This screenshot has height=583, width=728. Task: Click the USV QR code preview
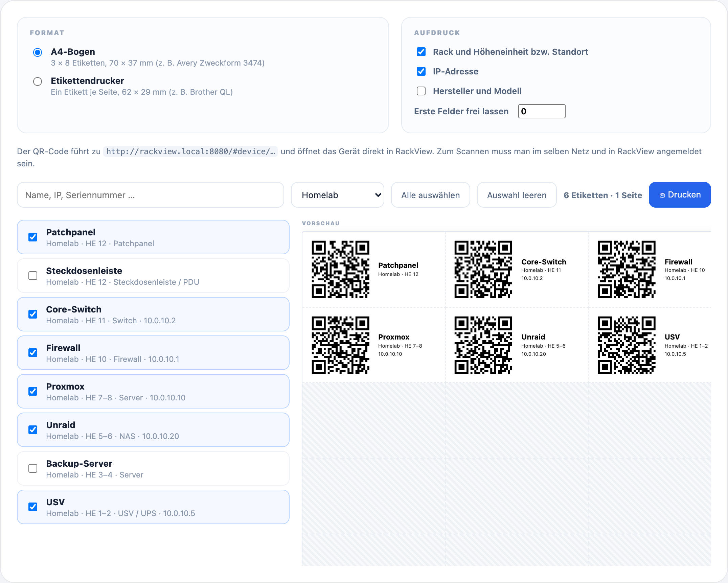click(627, 345)
